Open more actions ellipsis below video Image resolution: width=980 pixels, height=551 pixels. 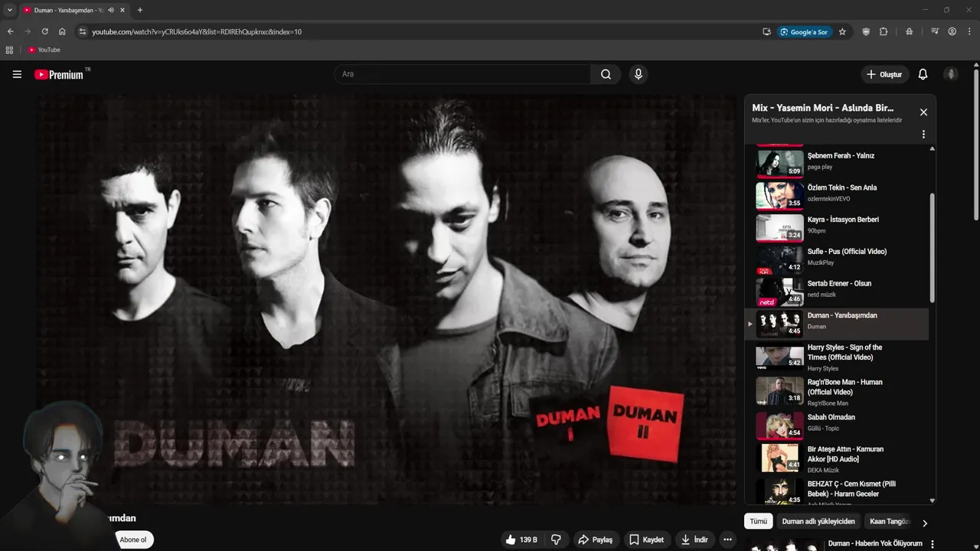[727, 540]
